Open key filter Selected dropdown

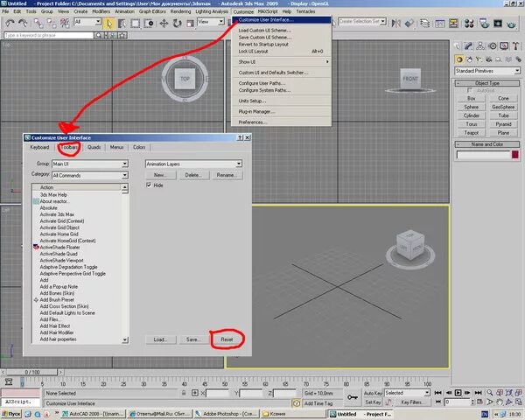(x=407, y=393)
